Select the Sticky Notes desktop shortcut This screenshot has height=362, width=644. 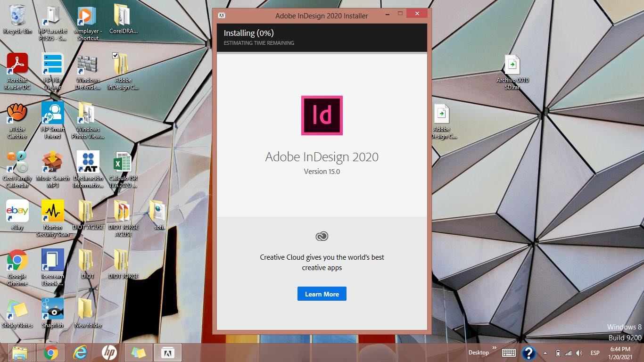17,313
